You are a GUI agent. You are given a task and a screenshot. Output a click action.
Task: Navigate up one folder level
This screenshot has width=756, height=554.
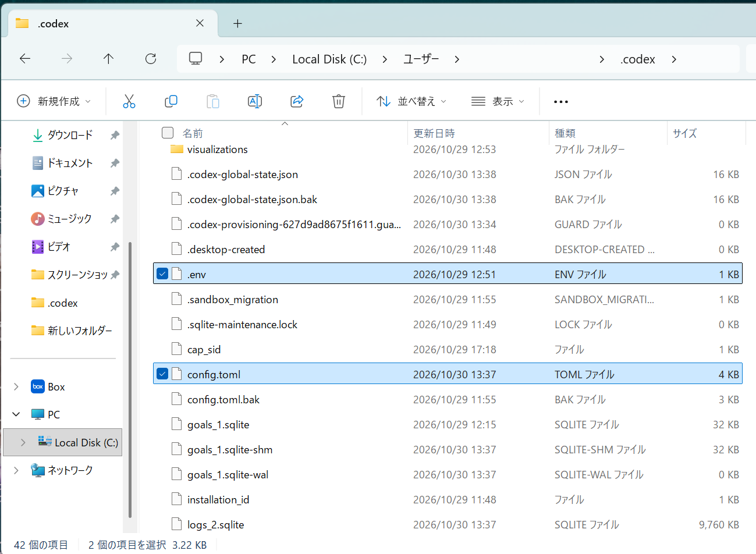[108, 59]
